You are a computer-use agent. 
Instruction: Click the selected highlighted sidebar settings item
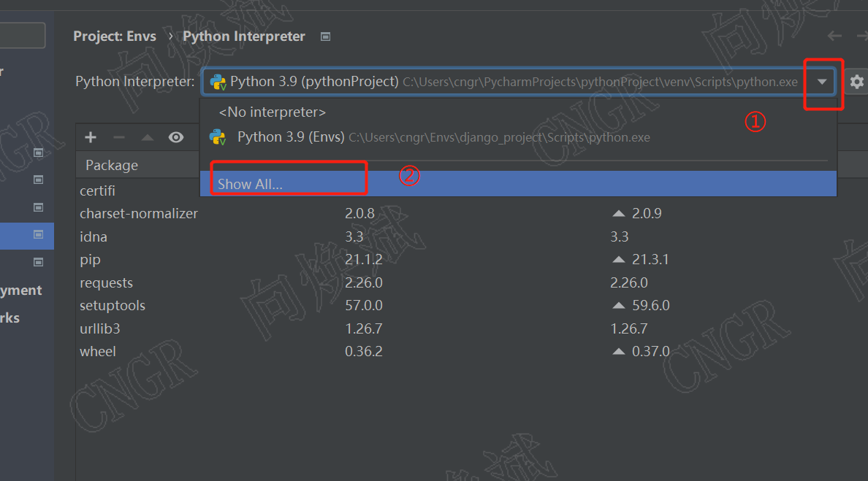click(26, 236)
